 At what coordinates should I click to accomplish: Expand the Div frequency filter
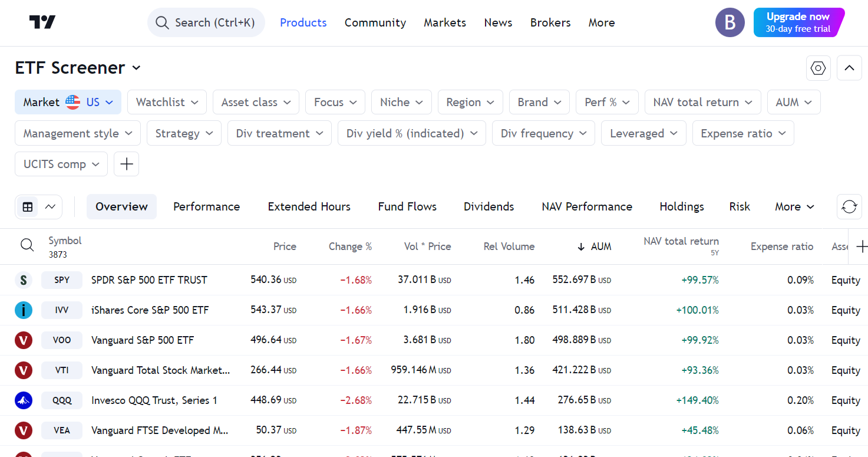pyautogui.click(x=543, y=133)
